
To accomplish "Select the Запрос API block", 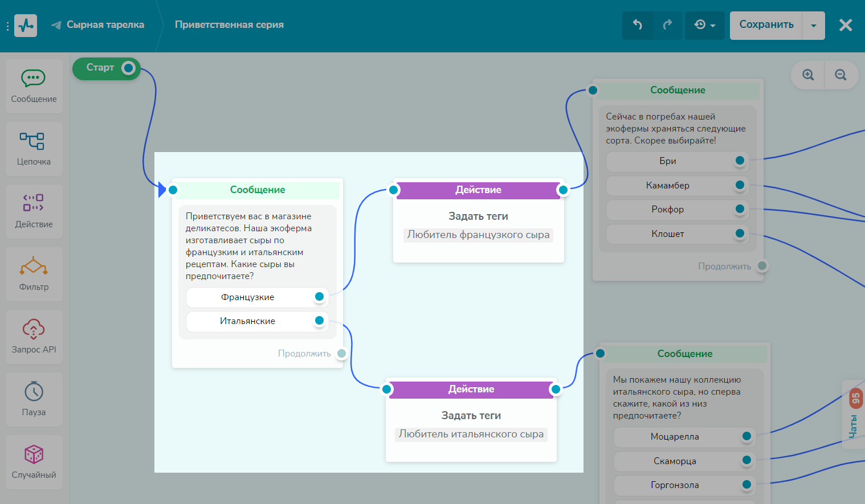I will [x=34, y=337].
